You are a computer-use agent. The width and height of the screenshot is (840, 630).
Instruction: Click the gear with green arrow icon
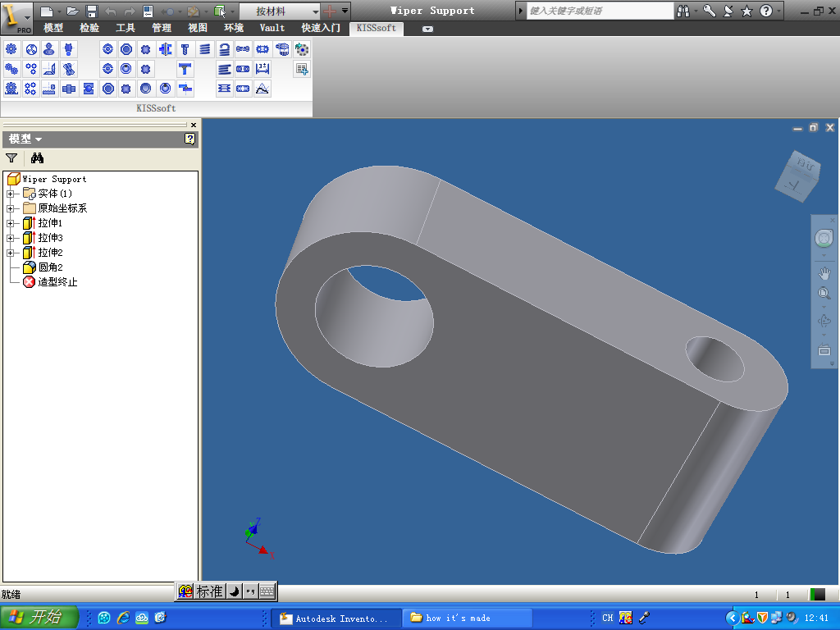(x=302, y=49)
